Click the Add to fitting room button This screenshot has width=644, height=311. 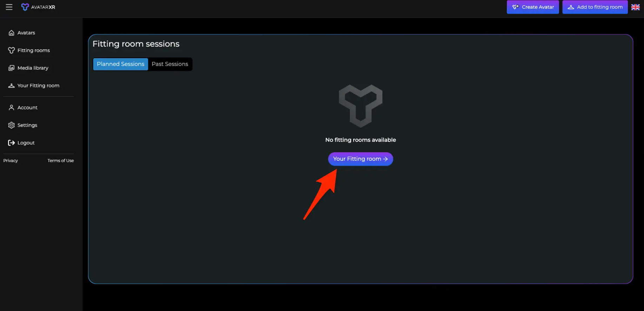coord(595,7)
